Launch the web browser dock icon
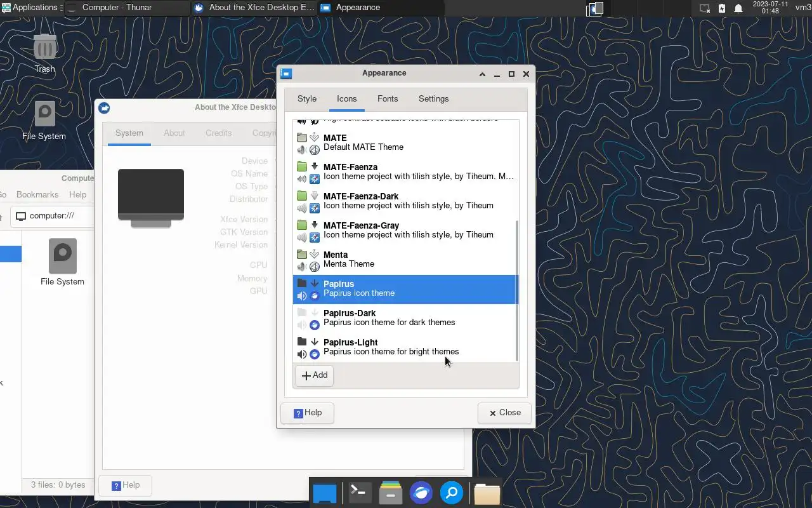Screen dimensions: 812x508 [421, 493]
